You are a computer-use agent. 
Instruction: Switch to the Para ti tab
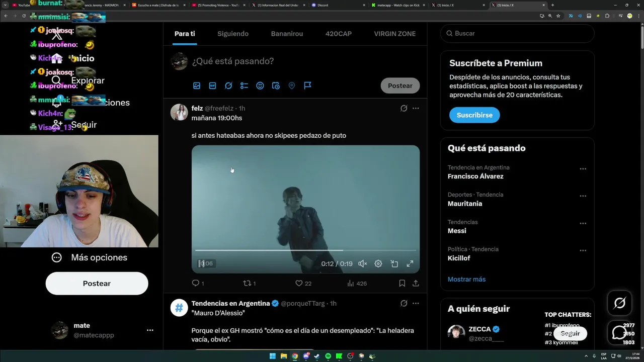pyautogui.click(x=185, y=34)
